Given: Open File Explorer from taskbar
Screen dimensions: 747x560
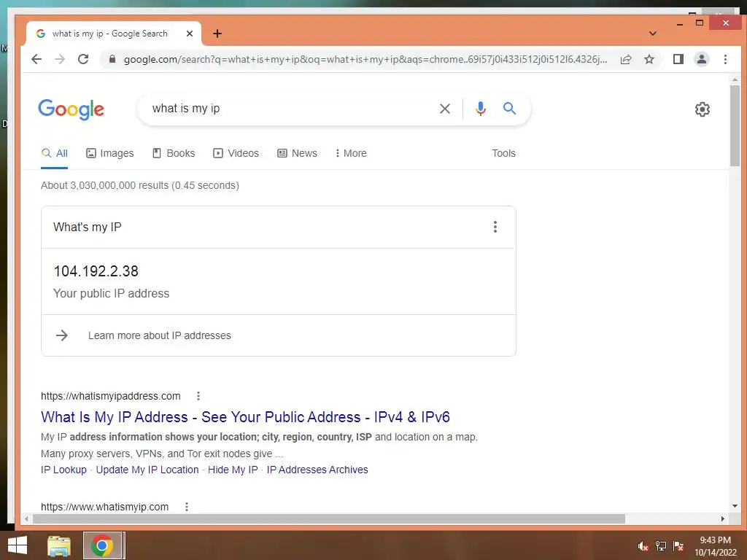Looking at the screenshot, I should coord(58,545).
